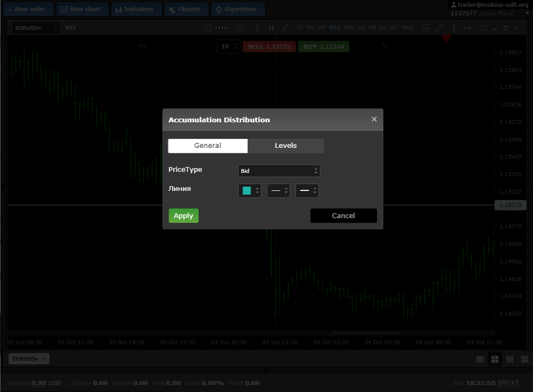Select the M1 timeframe
This screenshot has height=392, width=533.
pyautogui.click(x=311, y=28)
